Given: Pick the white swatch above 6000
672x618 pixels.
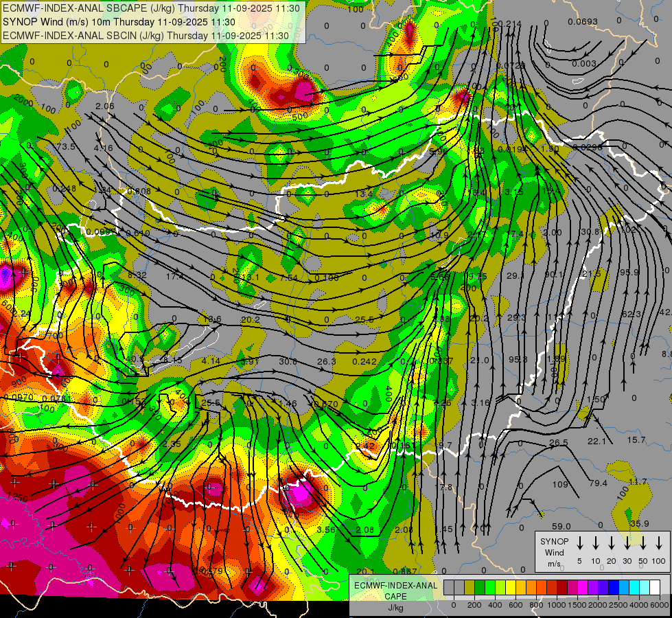Looking at the screenshot, I should (x=655, y=588).
